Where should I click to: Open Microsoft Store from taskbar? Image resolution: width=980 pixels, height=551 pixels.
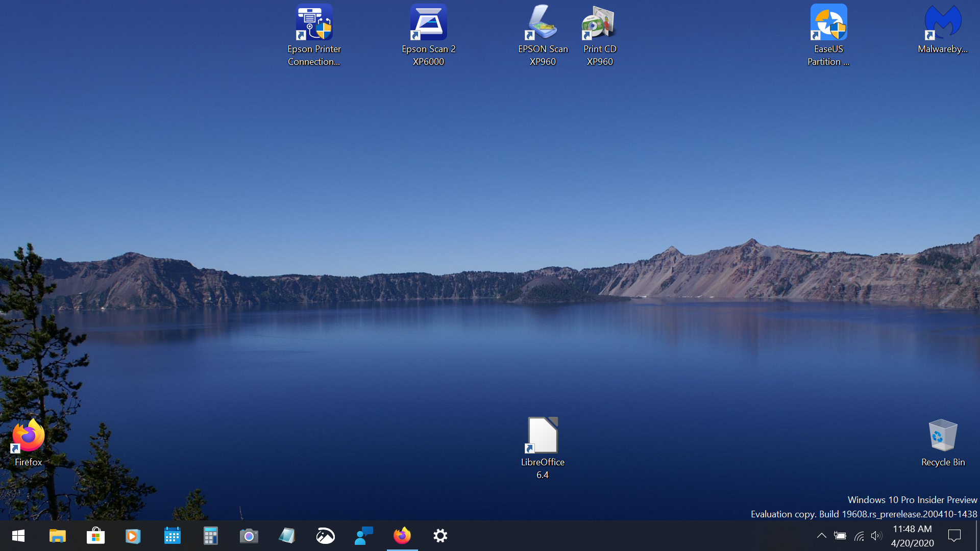95,535
